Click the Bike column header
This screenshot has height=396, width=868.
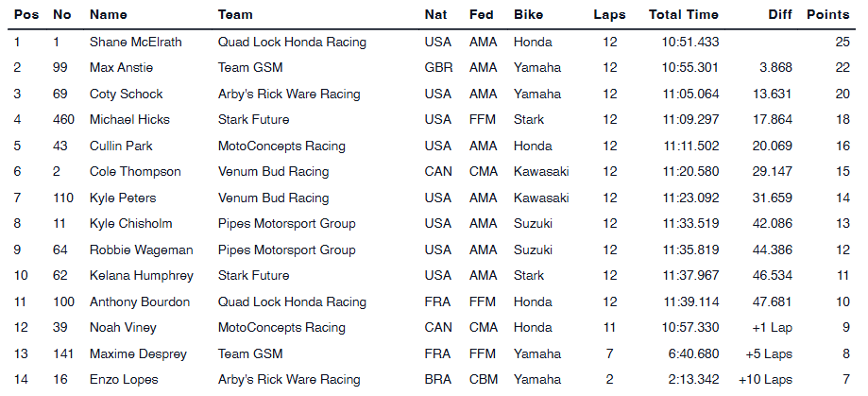pyautogui.click(x=528, y=15)
